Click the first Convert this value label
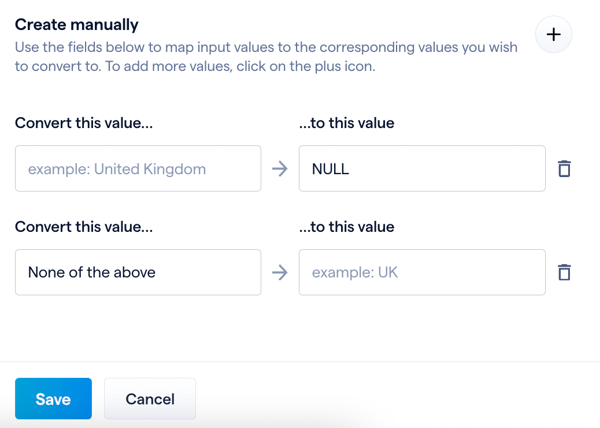The image size is (600, 428). [x=84, y=123]
